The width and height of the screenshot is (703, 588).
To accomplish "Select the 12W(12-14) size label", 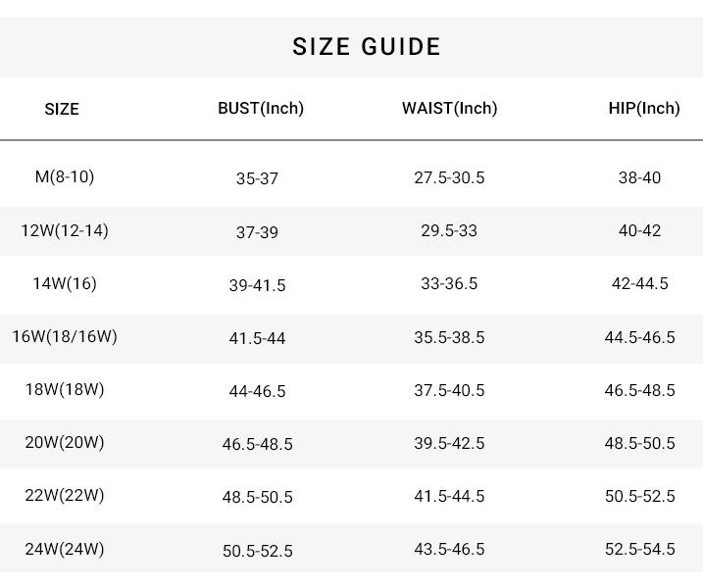I will [65, 230].
